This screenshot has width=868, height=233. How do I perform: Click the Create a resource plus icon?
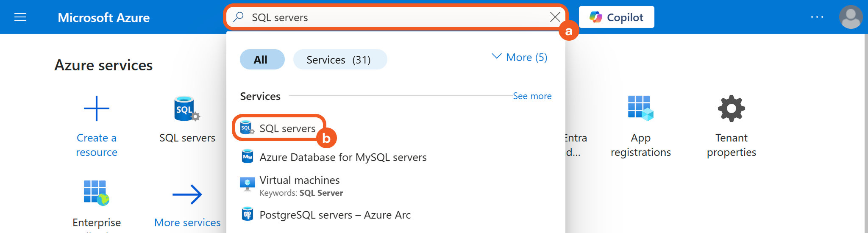97,108
